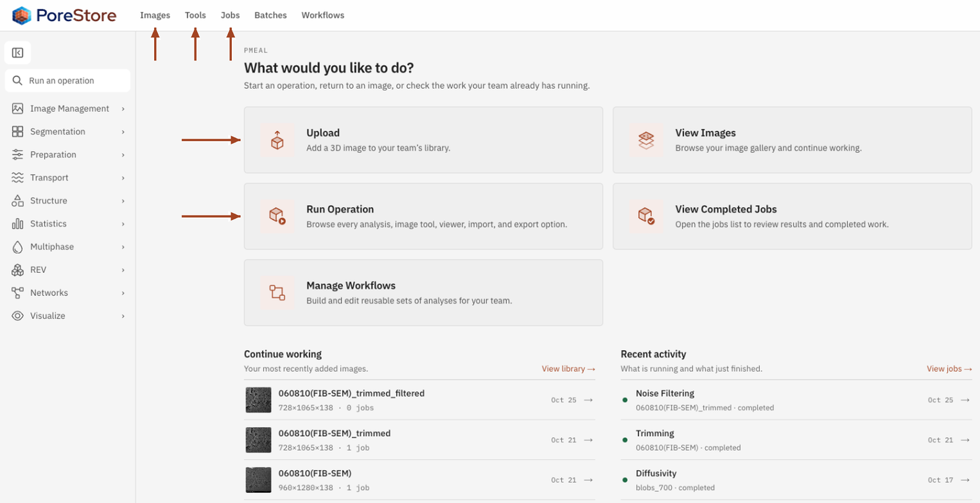Image resolution: width=980 pixels, height=503 pixels.
Task: Expand the Image Management chevron
Action: pyautogui.click(x=123, y=109)
